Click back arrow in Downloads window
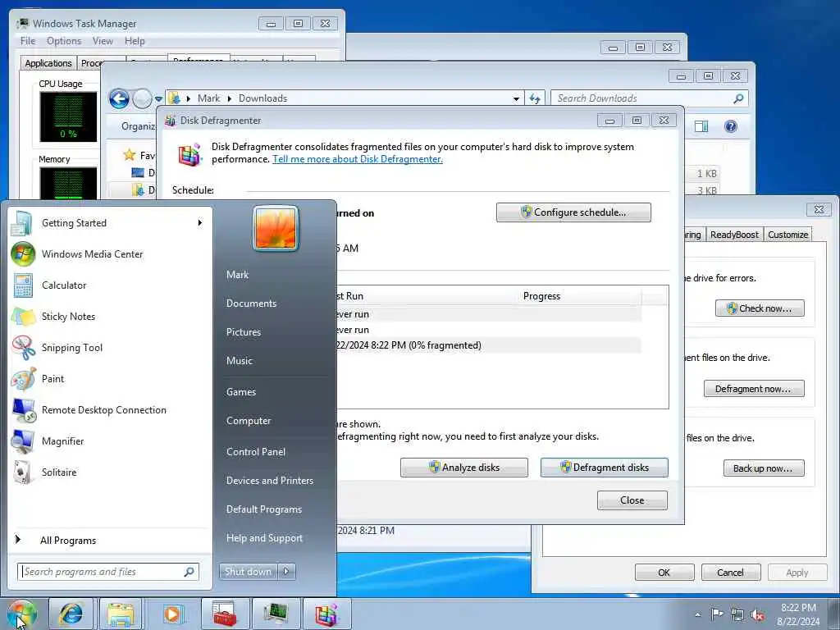840x630 pixels. 119,98
